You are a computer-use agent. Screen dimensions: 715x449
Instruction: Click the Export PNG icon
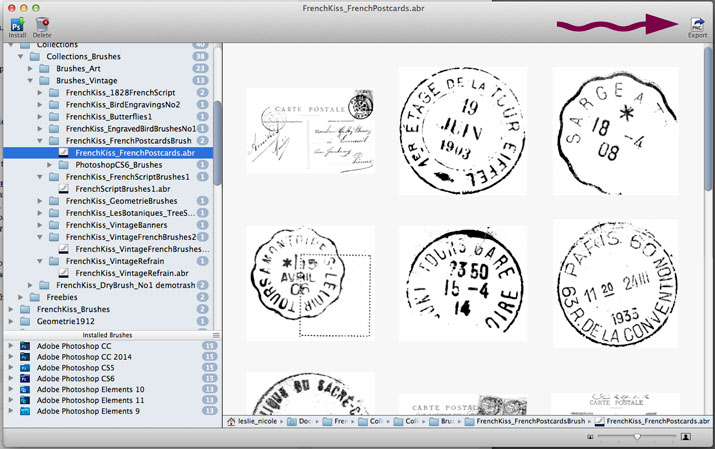tap(697, 24)
